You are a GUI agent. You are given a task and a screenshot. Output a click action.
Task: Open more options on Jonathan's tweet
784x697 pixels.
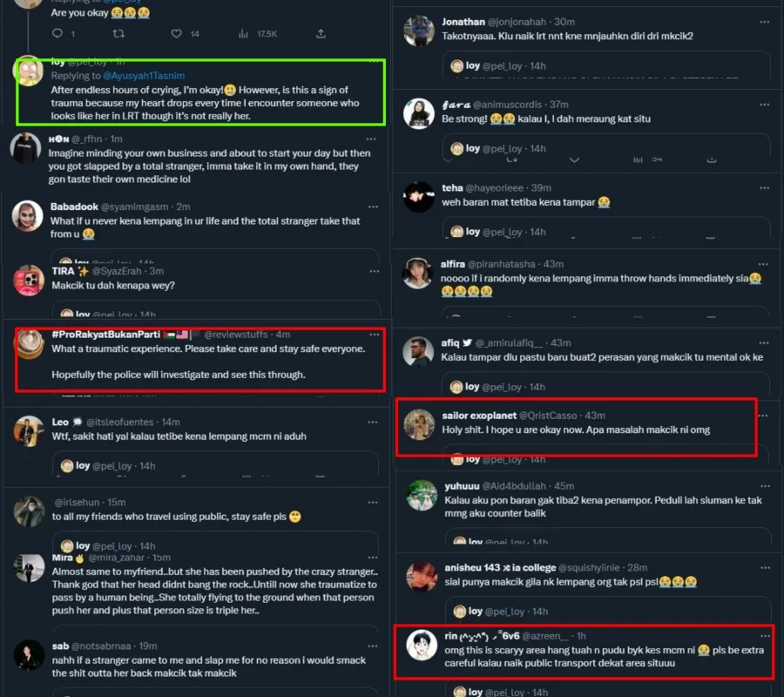pyautogui.click(x=764, y=22)
